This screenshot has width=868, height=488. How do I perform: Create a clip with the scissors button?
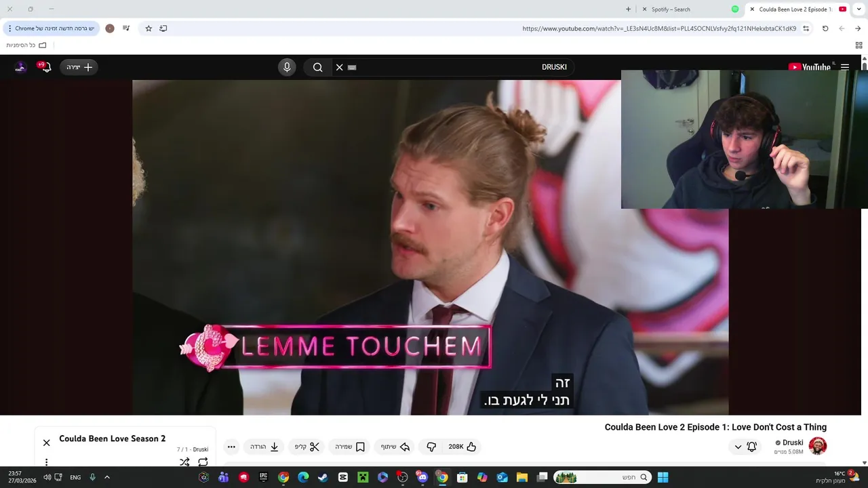click(307, 447)
